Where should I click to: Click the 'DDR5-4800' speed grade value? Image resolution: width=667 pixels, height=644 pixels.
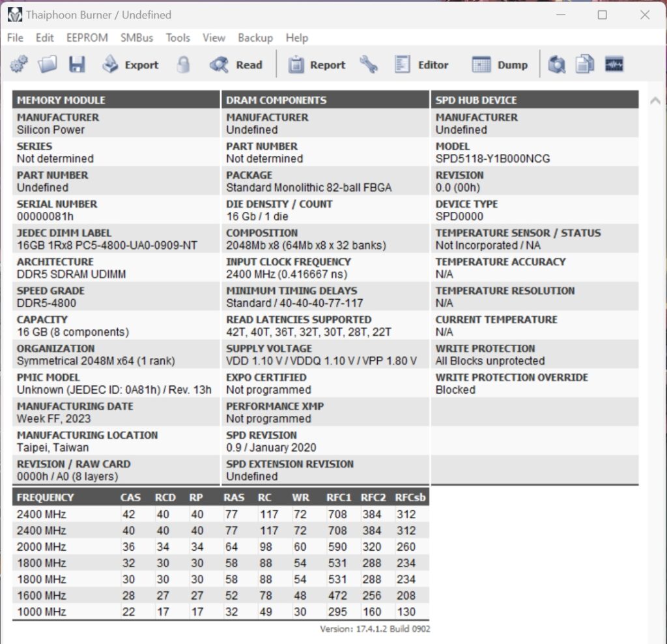click(46, 304)
